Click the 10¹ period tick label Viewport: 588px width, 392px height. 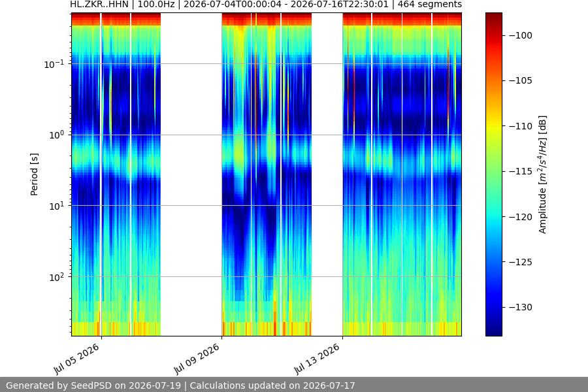tap(57, 206)
